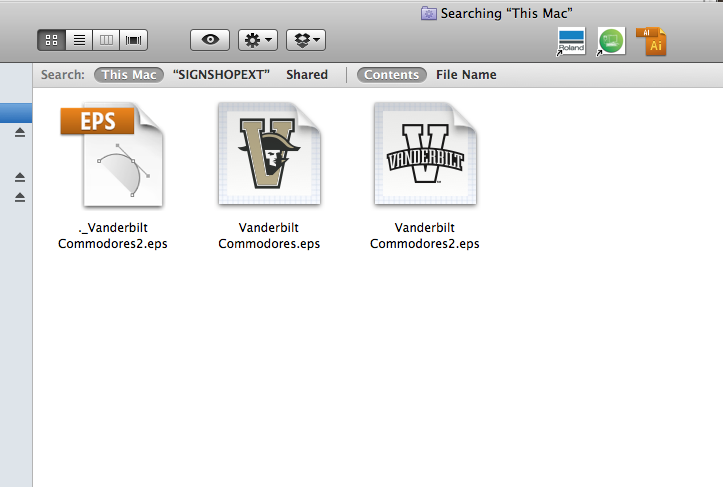The image size is (723, 487).
Task: Open the Adobe Illustrator toolbar icon
Action: click(651, 42)
